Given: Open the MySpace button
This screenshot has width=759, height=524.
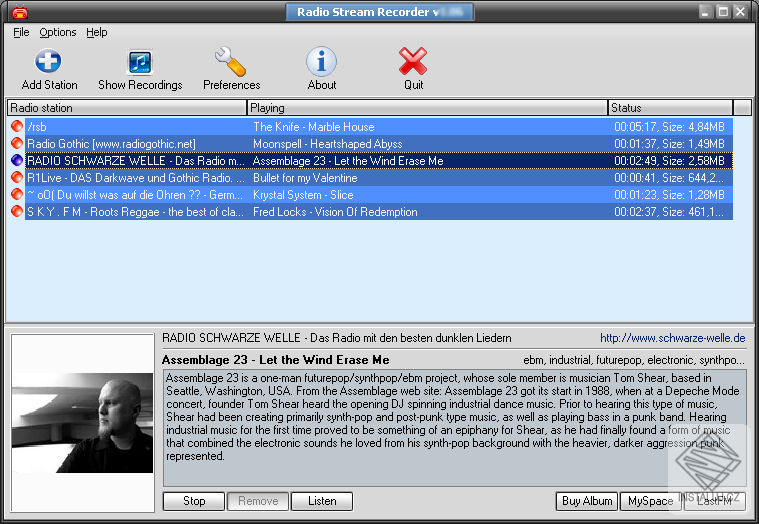Looking at the screenshot, I should pos(651,501).
